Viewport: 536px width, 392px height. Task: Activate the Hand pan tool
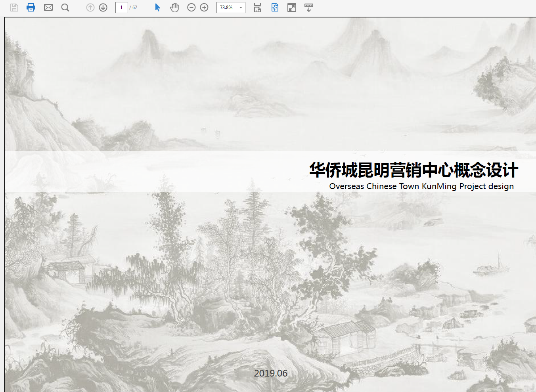pos(174,8)
